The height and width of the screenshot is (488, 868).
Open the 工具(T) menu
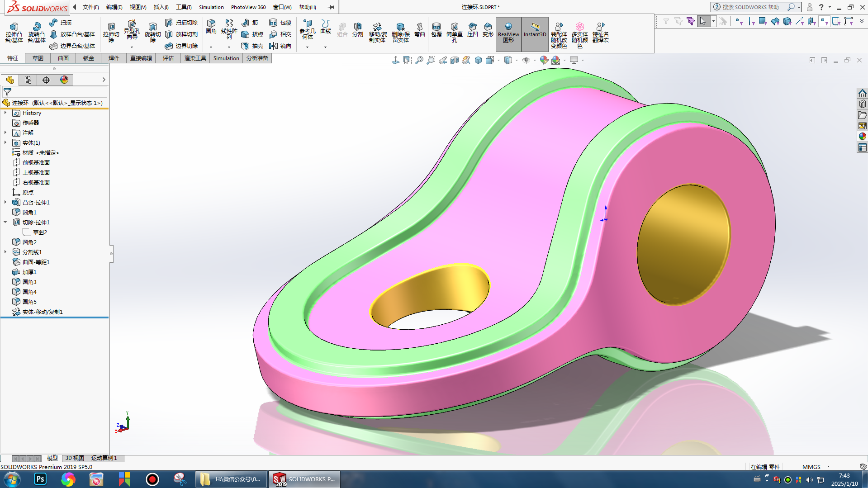pos(183,7)
